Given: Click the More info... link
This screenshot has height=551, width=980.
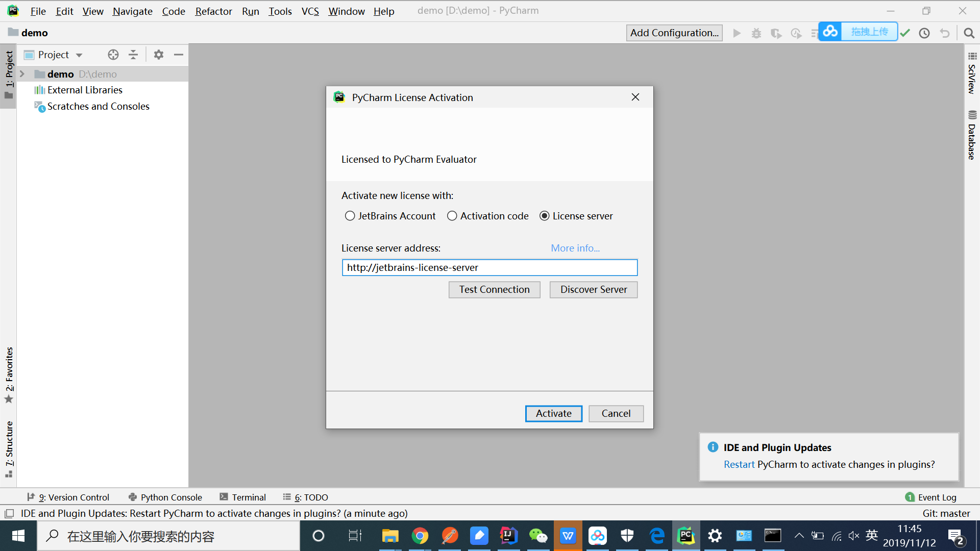Looking at the screenshot, I should [x=575, y=248].
